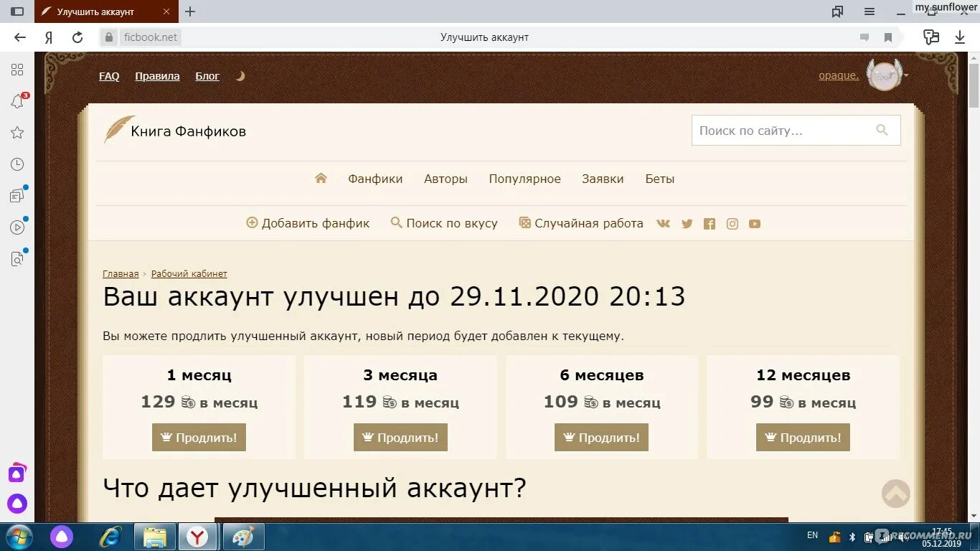Open the Facebook social icon
Viewport: 980px width, 551px height.
(x=710, y=224)
